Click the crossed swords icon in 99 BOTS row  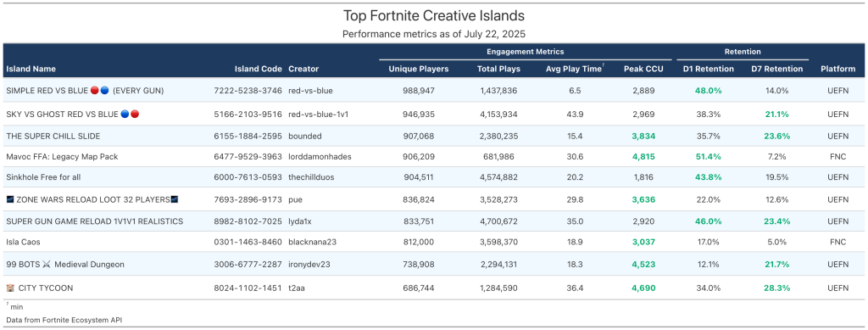(x=47, y=265)
